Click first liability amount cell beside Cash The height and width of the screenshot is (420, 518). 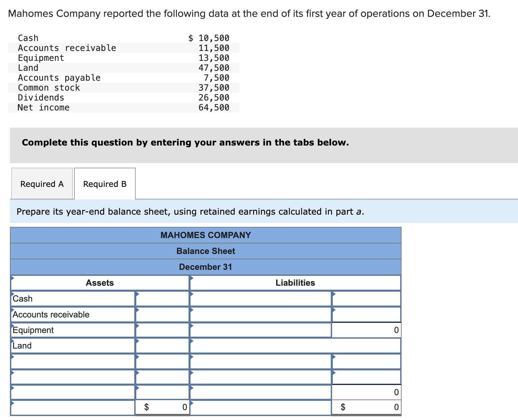[367, 299]
